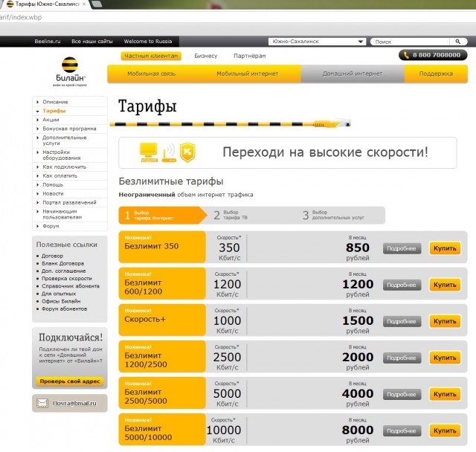Expand the Описание sidebar item arrow
Viewport: 476px width, 452px height.
tap(37, 102)
